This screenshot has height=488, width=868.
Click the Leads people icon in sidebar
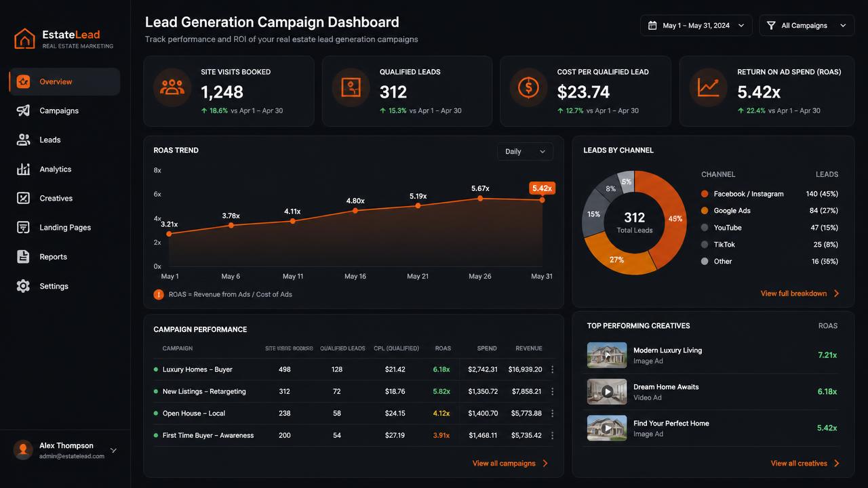click(x=23, y=140)
